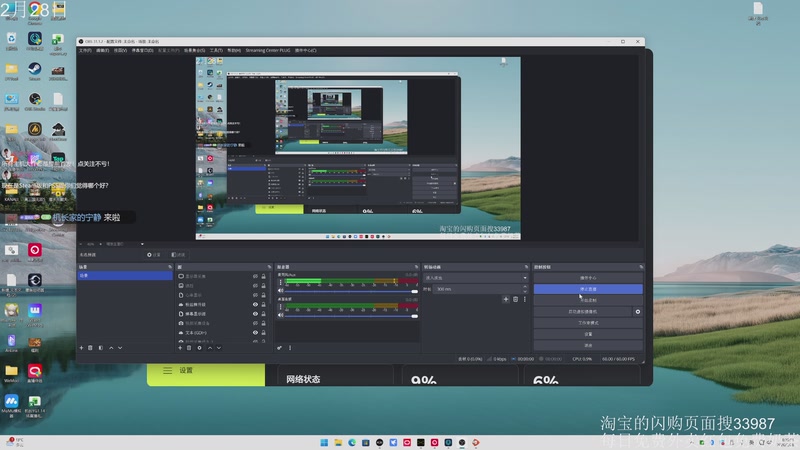Undock the scenes panel with its header icon

[x=170, y=267]
